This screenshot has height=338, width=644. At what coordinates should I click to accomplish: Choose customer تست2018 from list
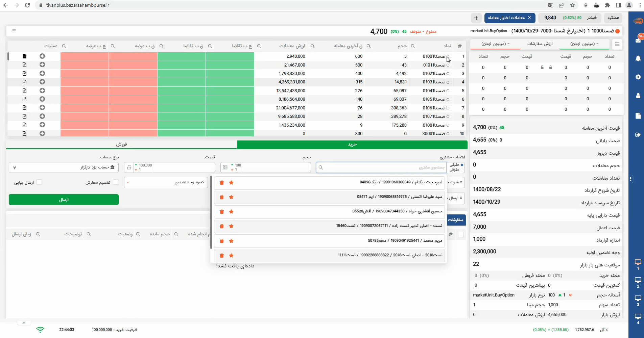pos(330,255)
